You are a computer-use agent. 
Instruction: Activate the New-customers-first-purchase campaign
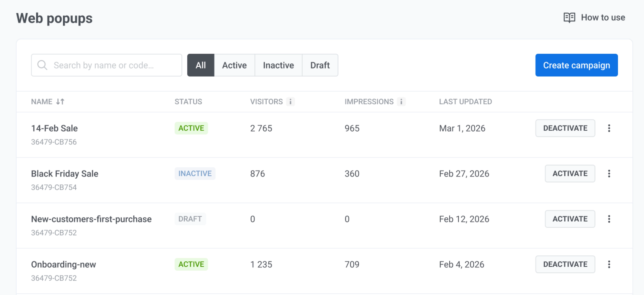(570, 219)
